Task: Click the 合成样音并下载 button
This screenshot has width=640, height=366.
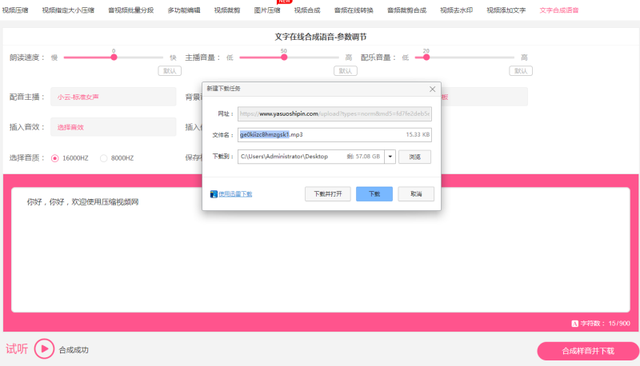Action: (x=588, y=351)
